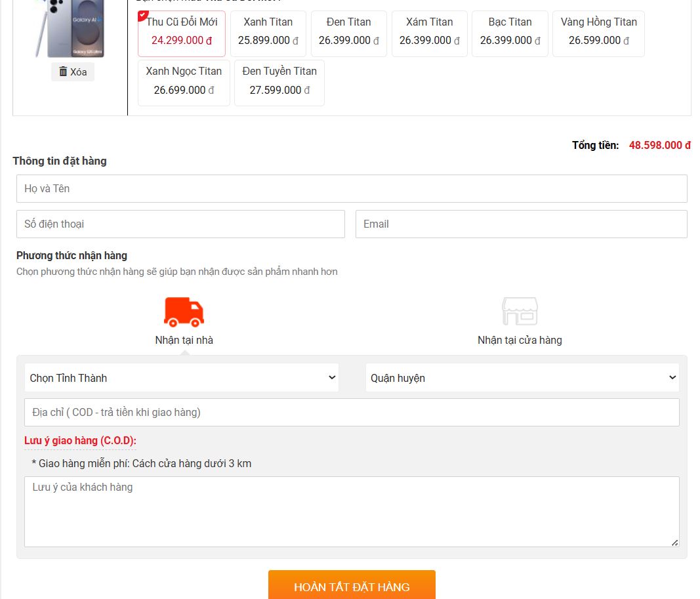This screenshot has height=599, width=700.
Task: Open the Chọn Tỉnh Thành dropdown
Action: pos(182,378)
